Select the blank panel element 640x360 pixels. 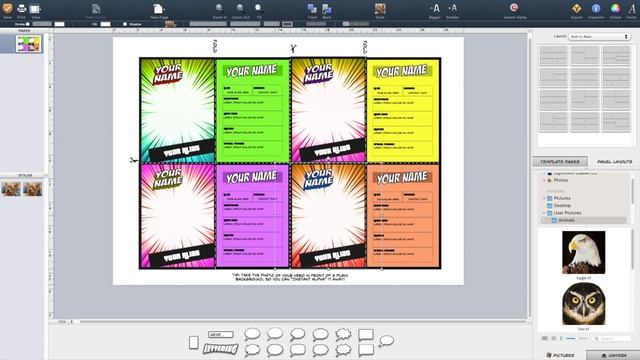tap(194, 342)
